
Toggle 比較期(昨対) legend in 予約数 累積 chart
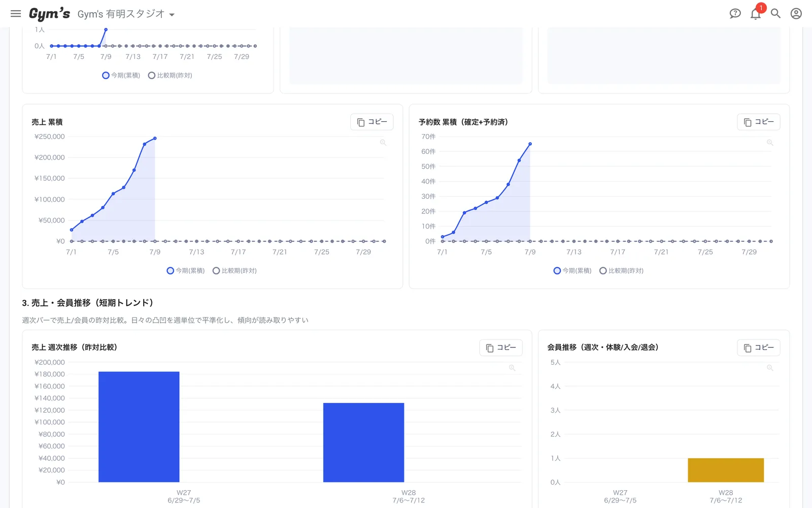point(621,271)
